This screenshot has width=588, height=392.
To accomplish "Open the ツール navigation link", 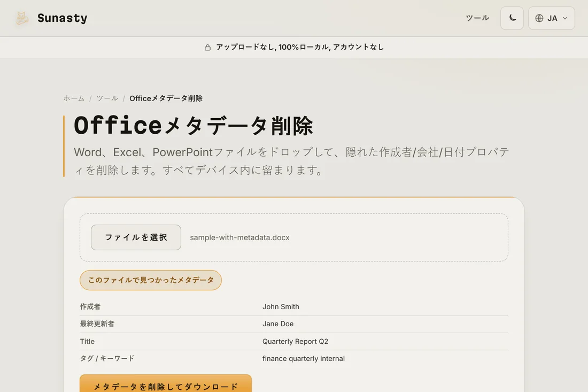I will pos(477,18).
